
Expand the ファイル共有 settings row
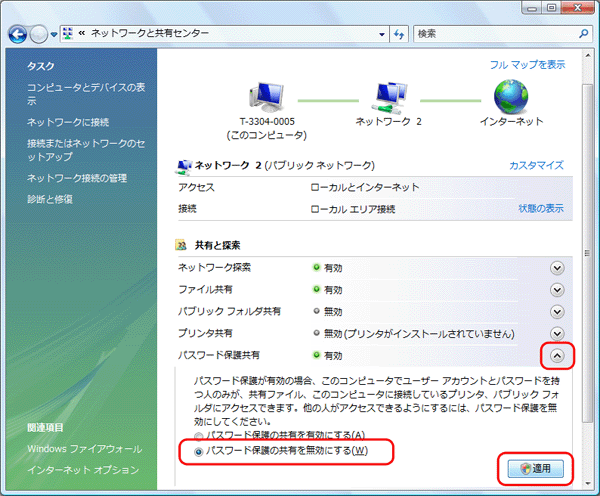coord(558,289)
